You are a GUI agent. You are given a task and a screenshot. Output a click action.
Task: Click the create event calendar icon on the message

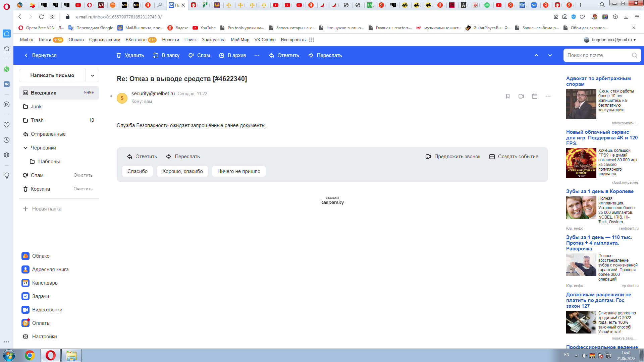pos(535,96)
